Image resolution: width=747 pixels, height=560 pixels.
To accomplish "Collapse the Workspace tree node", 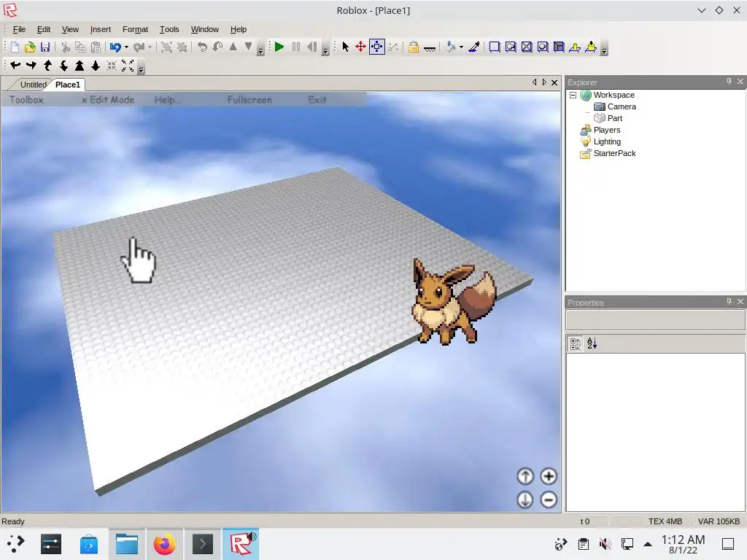I will click(573, 96).
